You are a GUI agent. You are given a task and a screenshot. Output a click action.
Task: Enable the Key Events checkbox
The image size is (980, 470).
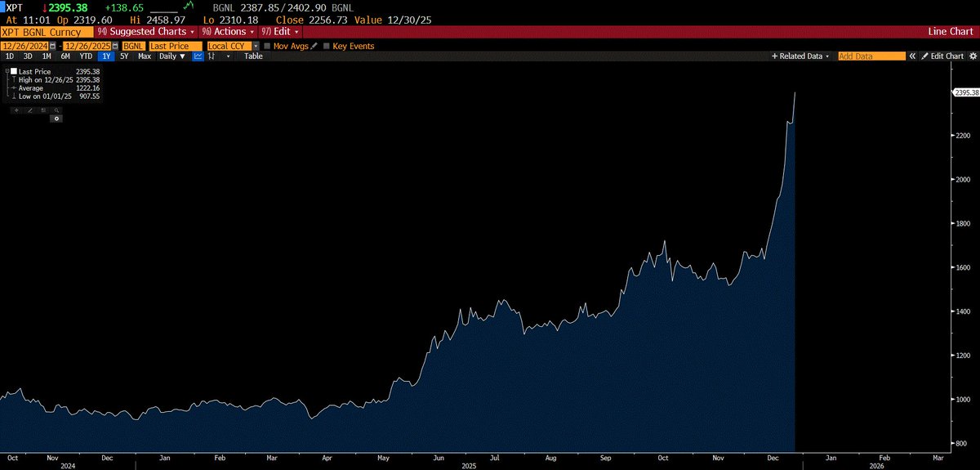327,46
